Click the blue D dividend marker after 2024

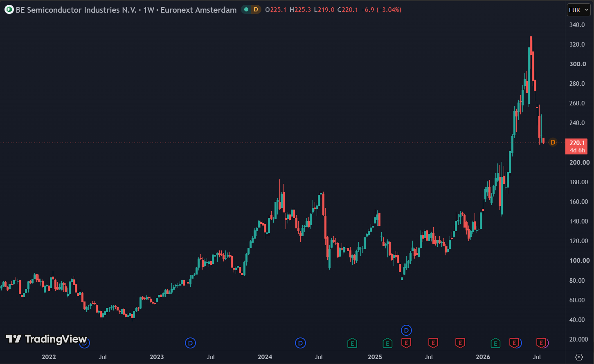[x=301, y=343]
